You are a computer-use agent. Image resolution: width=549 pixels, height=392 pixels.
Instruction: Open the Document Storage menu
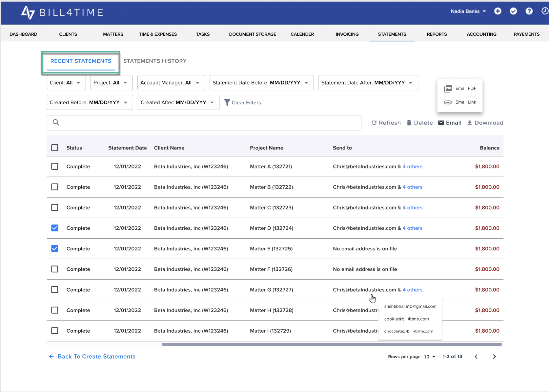tap(253, 34)
